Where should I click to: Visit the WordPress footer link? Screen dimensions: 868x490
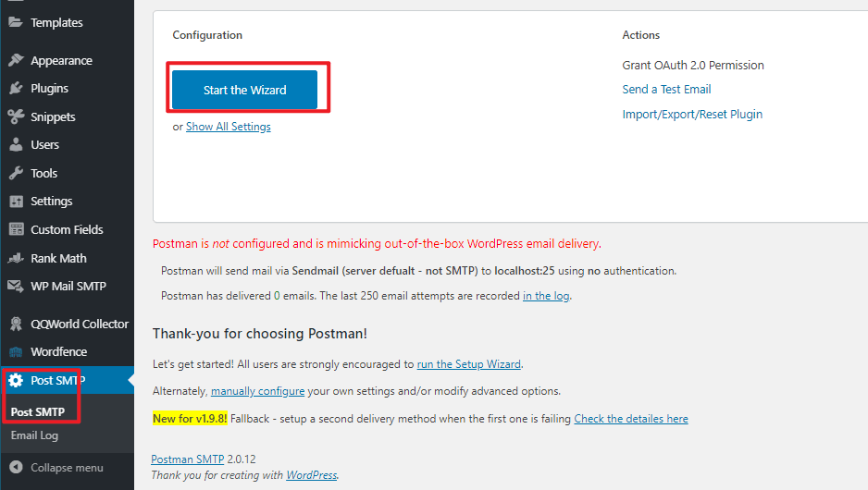[x=312, y=475]
